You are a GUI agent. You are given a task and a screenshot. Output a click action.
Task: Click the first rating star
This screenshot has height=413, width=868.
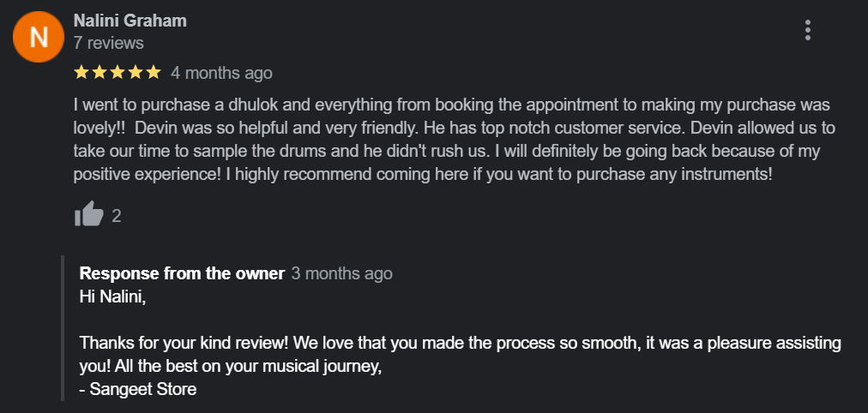[81, 73]
